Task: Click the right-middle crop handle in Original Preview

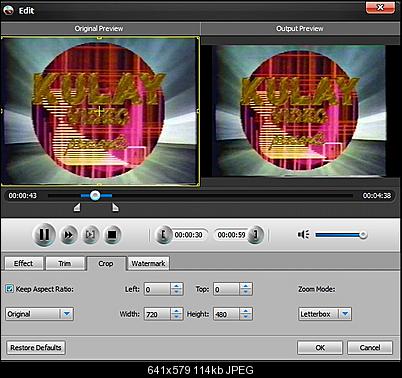Action: click(x=199, y=111)
